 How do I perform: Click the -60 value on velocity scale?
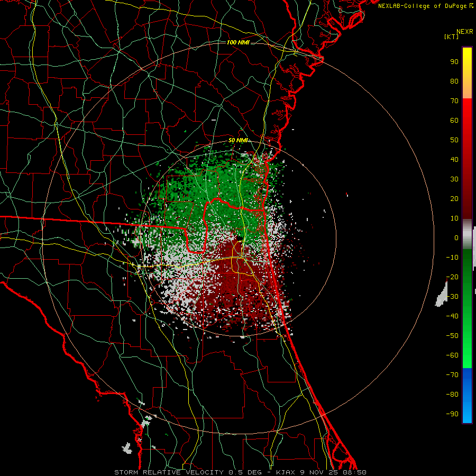click(452, 355)
